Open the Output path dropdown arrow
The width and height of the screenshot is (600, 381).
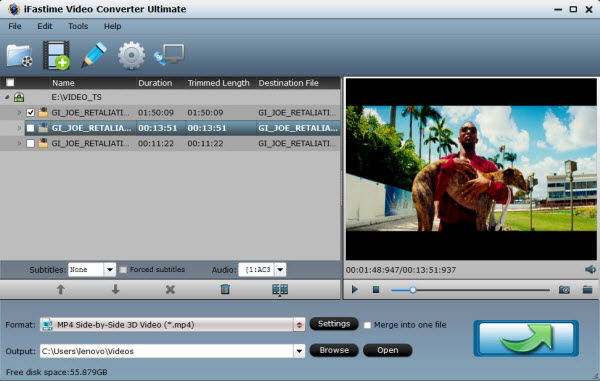pyautogui.click(x=299, y=351)
